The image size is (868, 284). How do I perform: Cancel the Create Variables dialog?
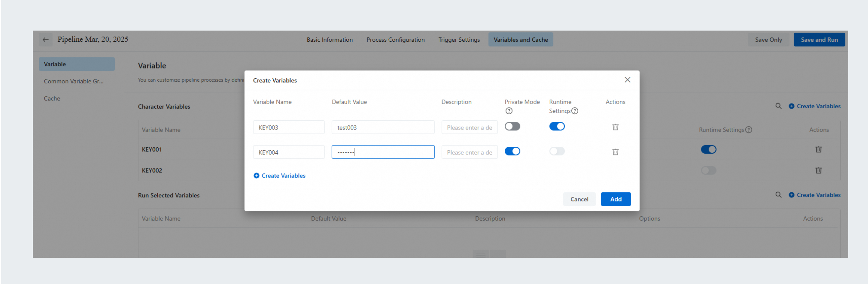point(579,199)
